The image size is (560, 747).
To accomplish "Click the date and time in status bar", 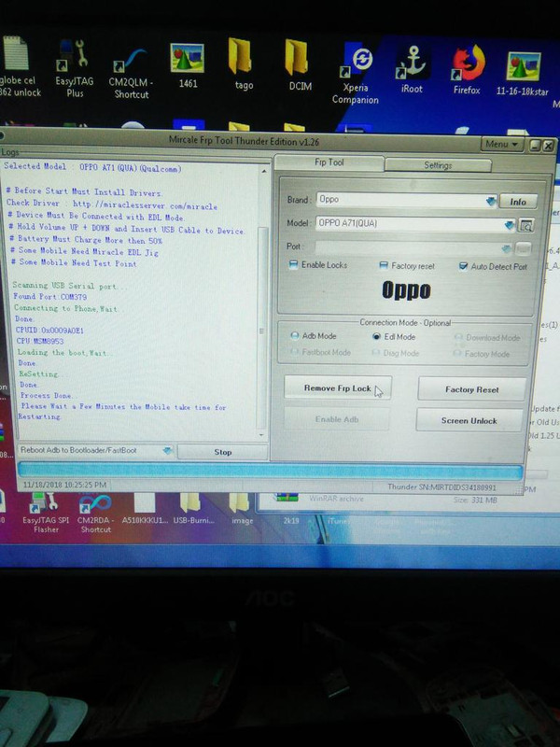I will 64,485.
